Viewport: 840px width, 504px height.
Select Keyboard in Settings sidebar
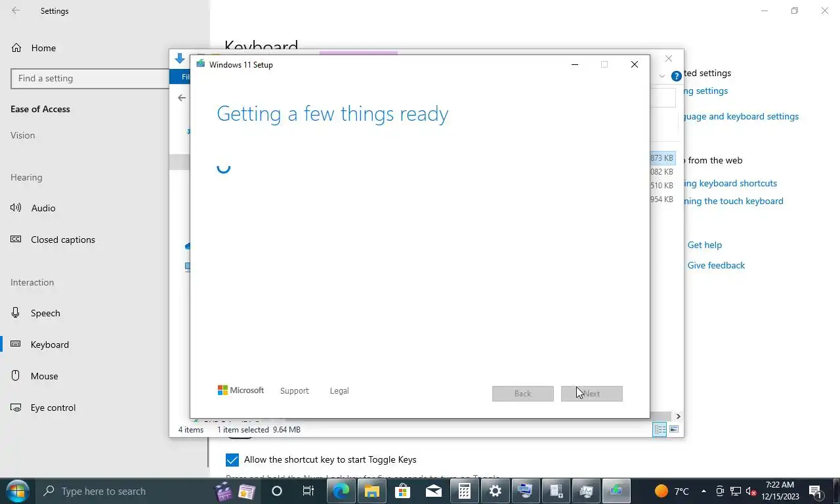[x=50, y=345]
